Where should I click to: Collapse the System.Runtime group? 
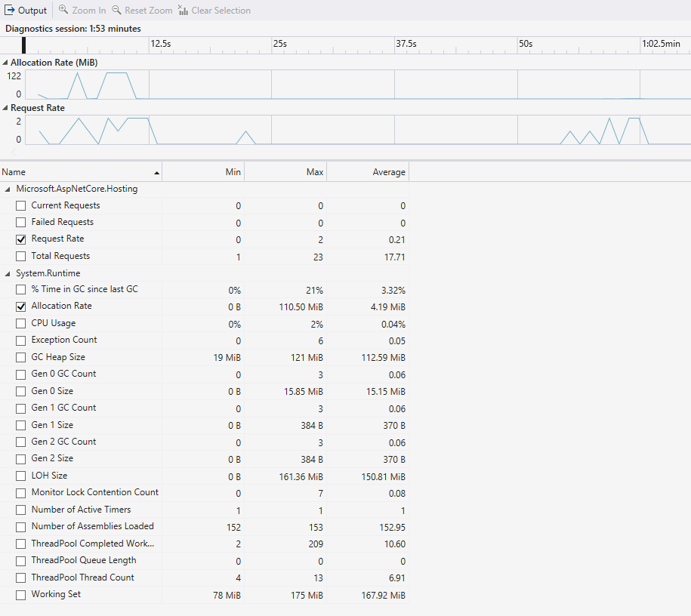[x=6, y=273]
